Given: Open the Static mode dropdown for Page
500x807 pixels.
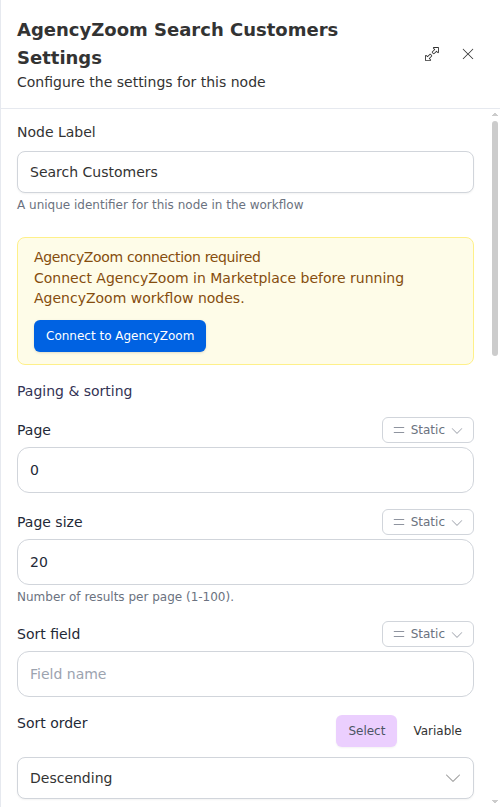Looking at the screenshot, I should point(427,430).
